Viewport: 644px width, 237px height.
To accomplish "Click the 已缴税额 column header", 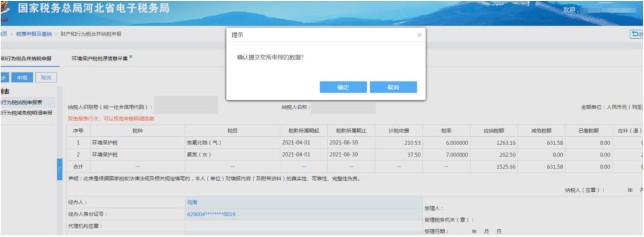I will tap(588, 131).
